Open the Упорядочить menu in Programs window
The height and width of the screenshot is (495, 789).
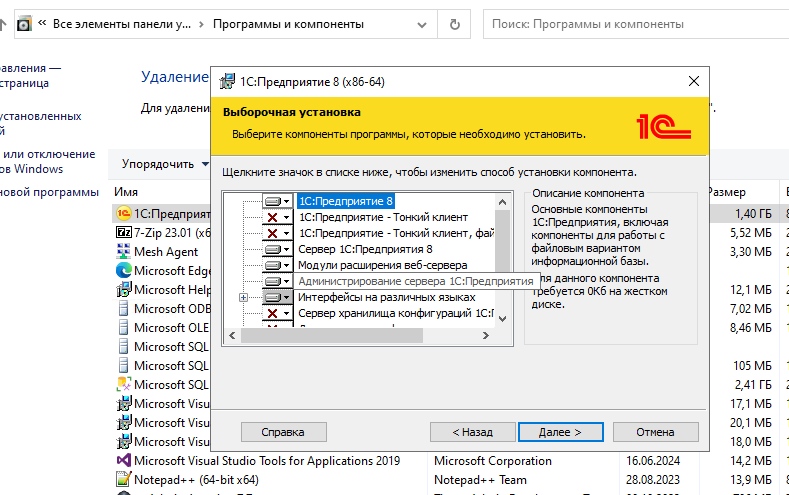[x=165, y=164]
